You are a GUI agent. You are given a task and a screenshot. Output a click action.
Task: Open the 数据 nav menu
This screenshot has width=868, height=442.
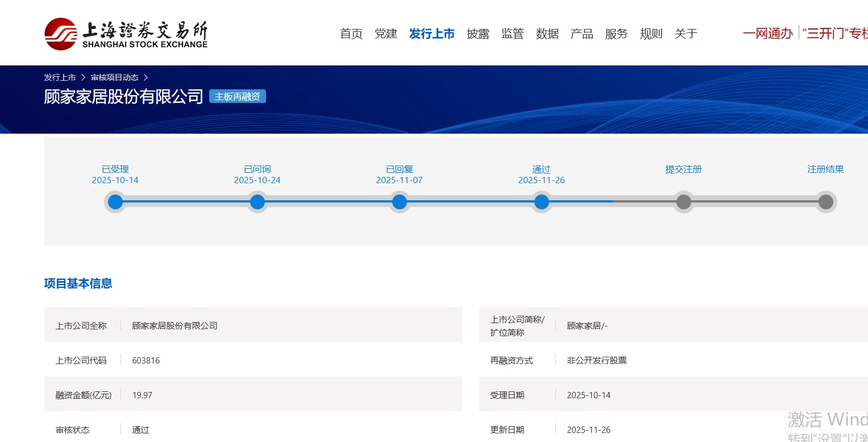(x=547, y=34)
